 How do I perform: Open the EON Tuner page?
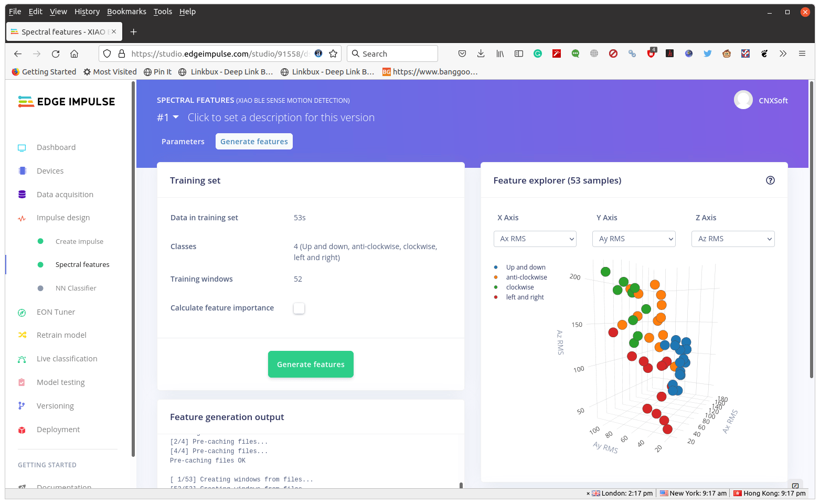[x=56, y=312]
